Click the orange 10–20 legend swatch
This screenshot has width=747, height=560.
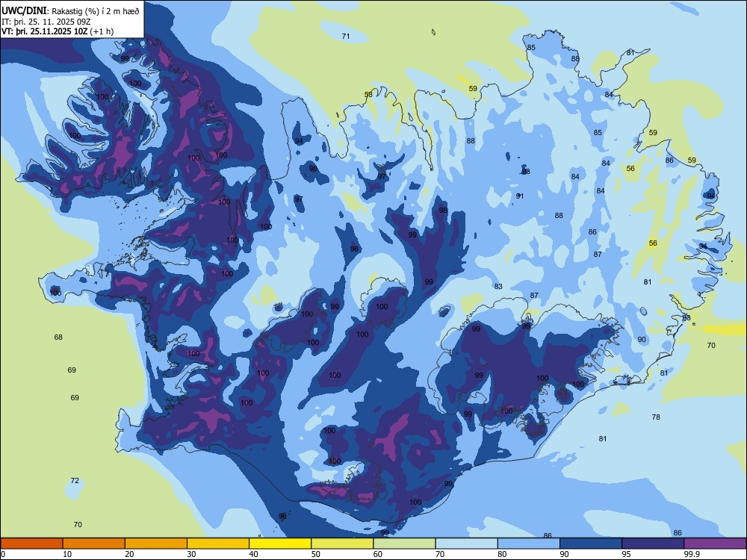(94, 544)
